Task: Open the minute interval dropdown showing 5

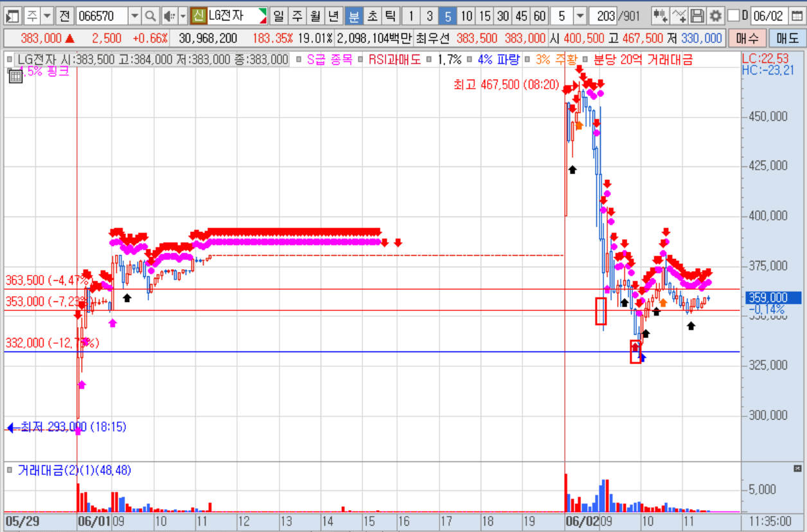Action: click(x=580, y=15)
